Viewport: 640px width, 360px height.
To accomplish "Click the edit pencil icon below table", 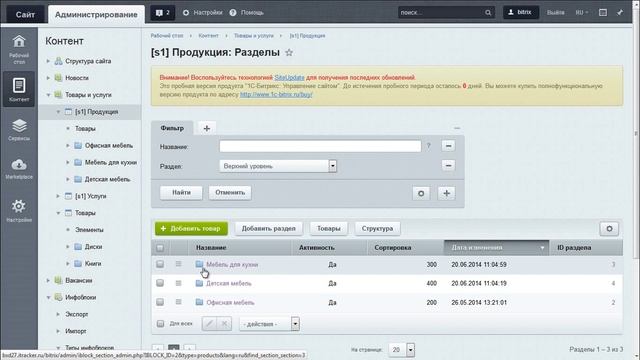I will pos(209,324).
